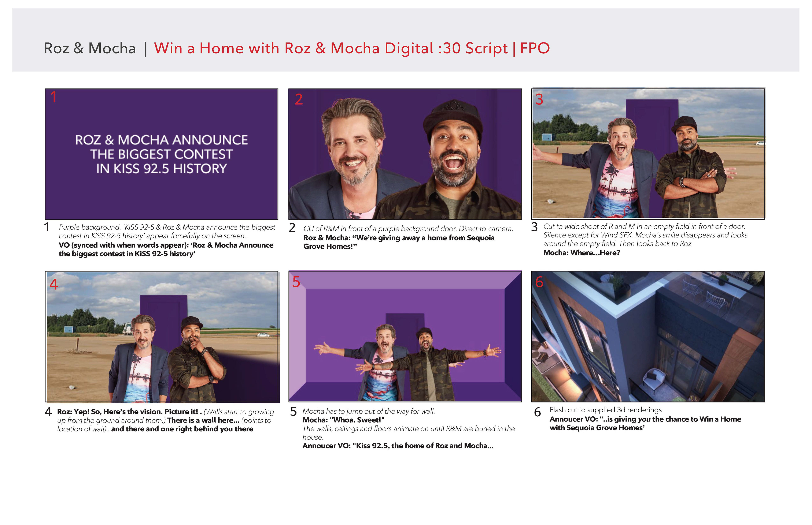This screenshot has width=812, height=525.
Task: Click 'Annoucer VO: "Kiss 92.5, the home of Roz and Mocha...'
Action: (398, 446)
